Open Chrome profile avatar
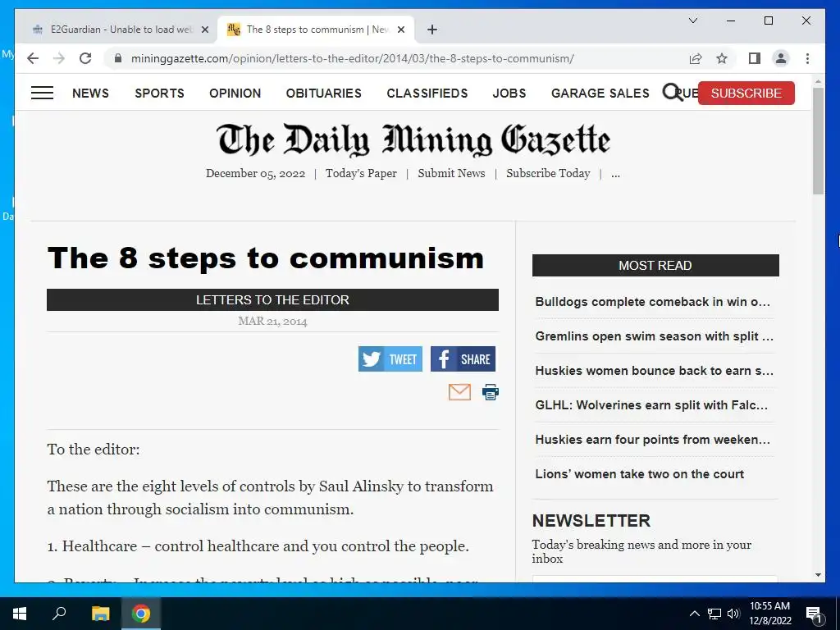Image resolution: width=840 pixels, height=630 pixels. [781, 58]
